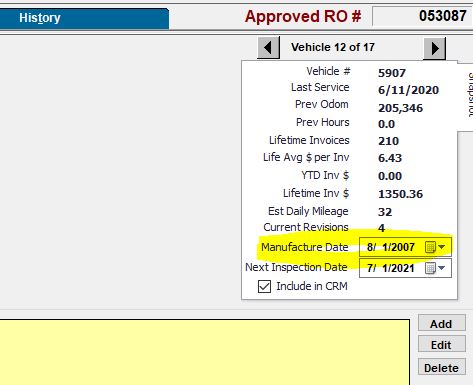The width and height of the screenshot is (473, 385).
Task: Click the Edit button
Action: (x=442, y=345)
